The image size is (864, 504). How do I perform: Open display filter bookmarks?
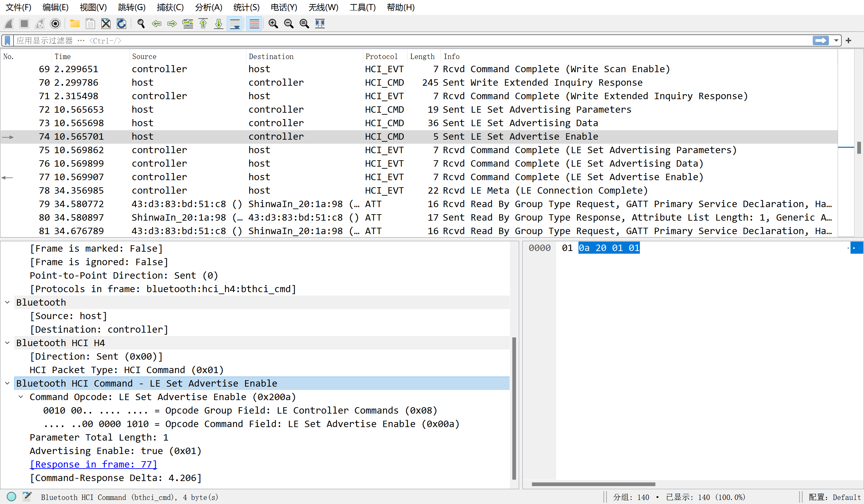(x=7, y=41)
